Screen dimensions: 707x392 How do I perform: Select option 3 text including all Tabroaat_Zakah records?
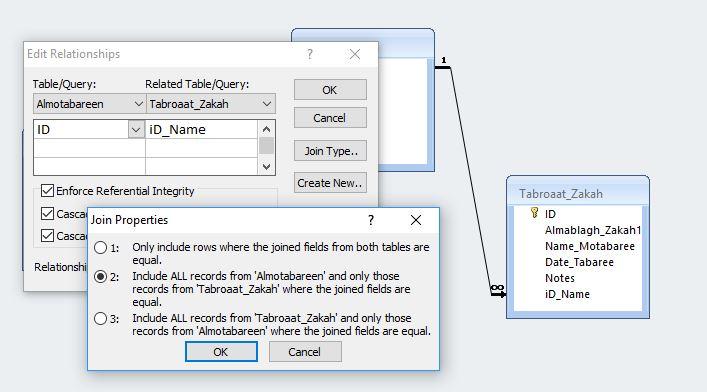pyautogui.click(x=281, y=324)
